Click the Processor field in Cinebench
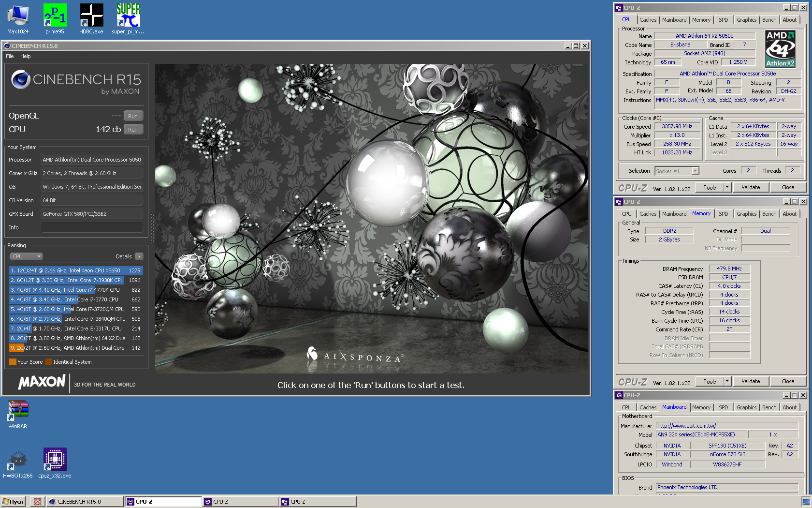The height and width of the screenshot is (508, 812). click(92, 160)
